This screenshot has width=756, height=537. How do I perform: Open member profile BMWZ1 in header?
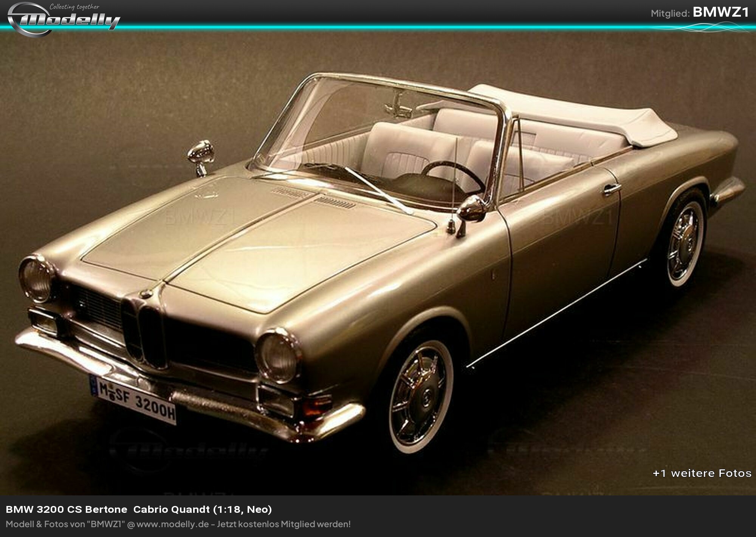pos(720,12)
